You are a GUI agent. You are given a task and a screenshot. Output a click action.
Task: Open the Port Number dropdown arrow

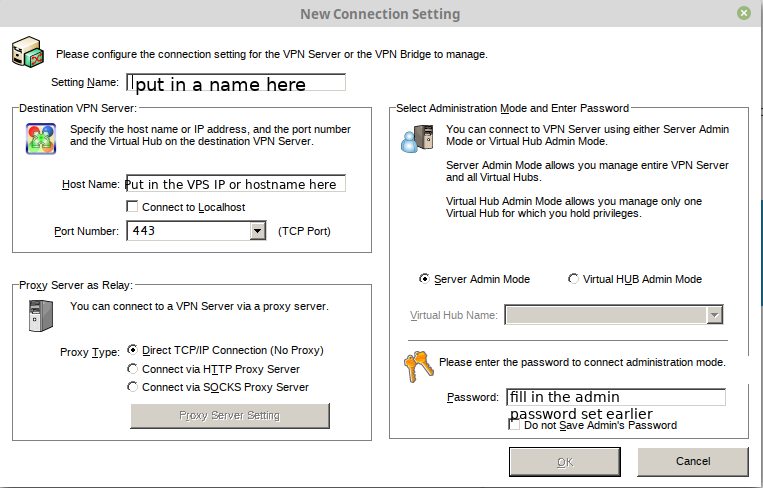click(x=258, y=231)
